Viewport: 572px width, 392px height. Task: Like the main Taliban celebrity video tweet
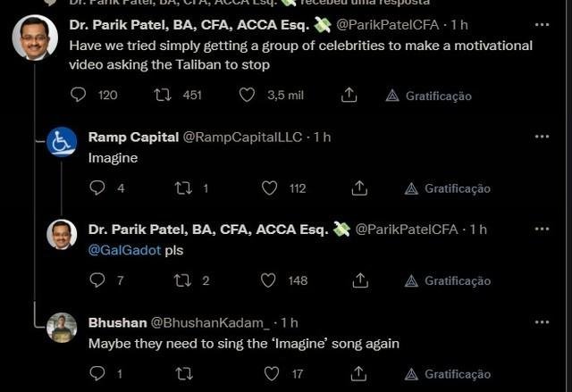(247, 95)
